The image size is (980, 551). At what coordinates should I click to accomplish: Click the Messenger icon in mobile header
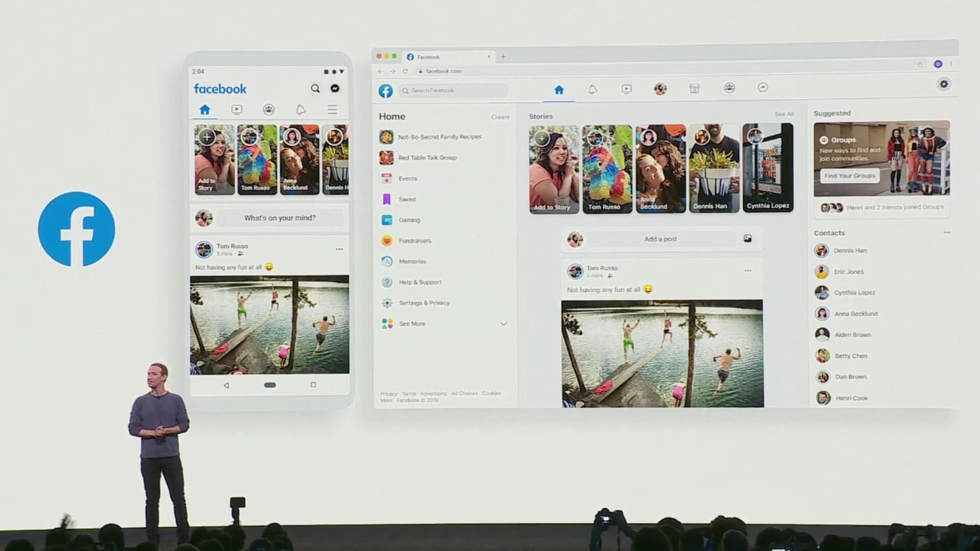tap(335, 88)
